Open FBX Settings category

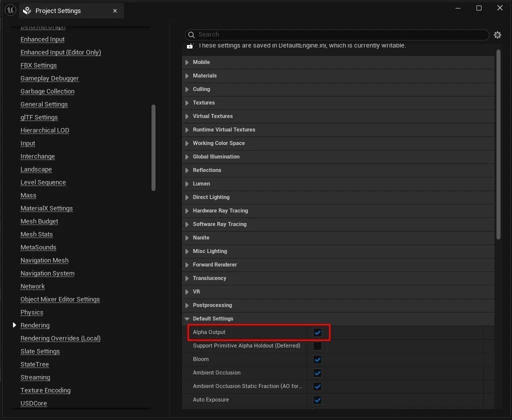[x=38, y=65]
